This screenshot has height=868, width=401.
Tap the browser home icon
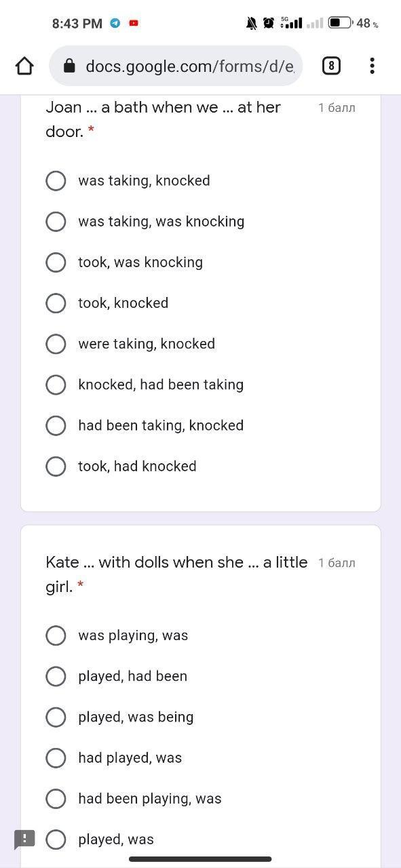click(24, 66)
